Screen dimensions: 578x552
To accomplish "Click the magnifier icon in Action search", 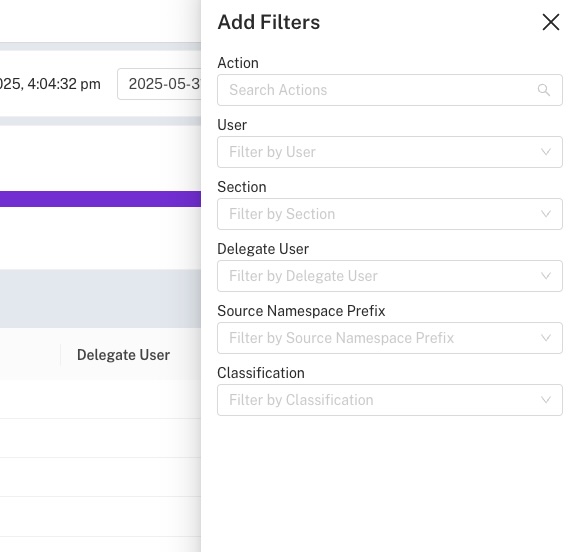I will [x=544, y=90].
